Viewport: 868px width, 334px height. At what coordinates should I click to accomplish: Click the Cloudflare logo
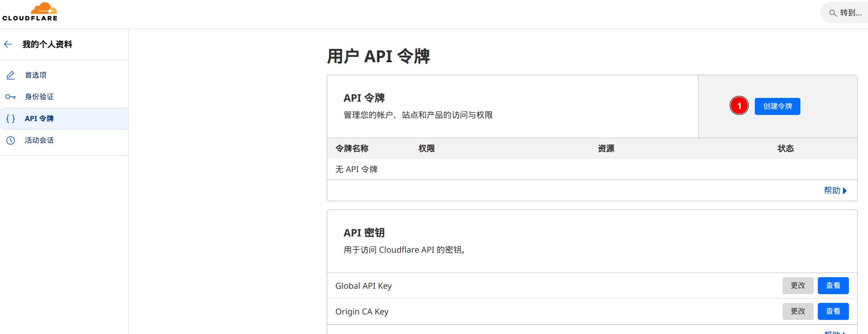(30, 12)
